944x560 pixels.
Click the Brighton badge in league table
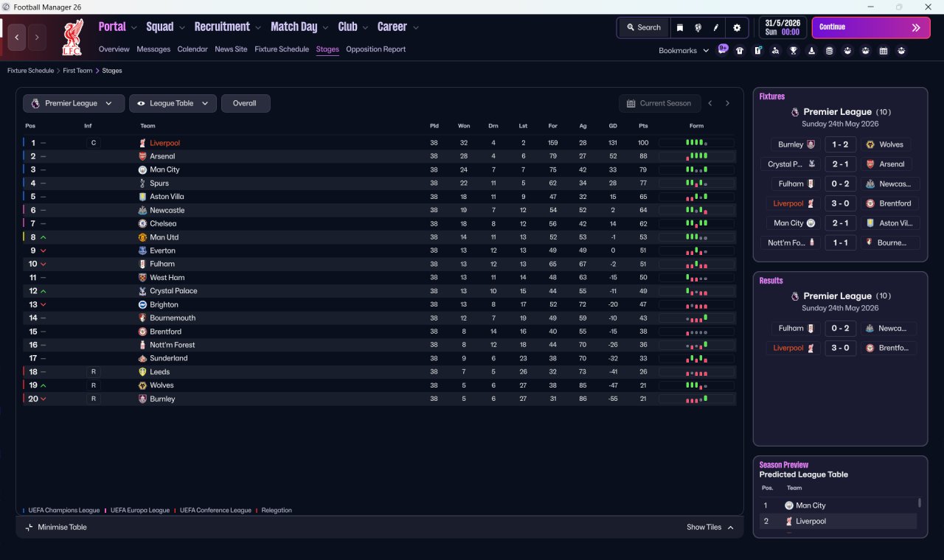pos(142,304)
